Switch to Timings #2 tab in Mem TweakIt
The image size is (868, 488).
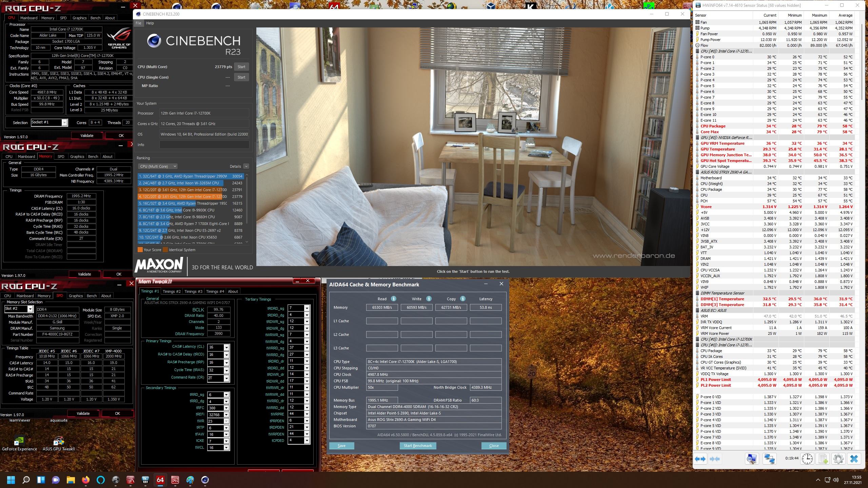[172, 291]
